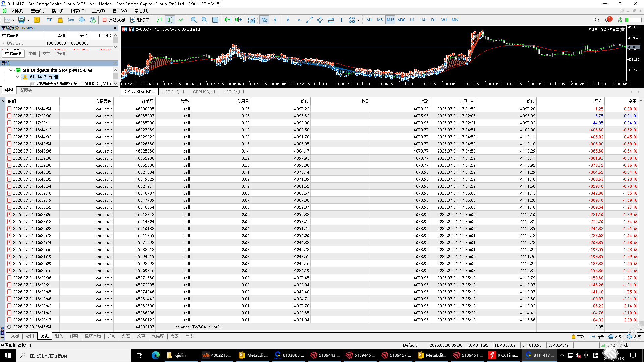Screen dimensions: 644x362
Task: Click the 新订单 new order button
Action: 140,20
